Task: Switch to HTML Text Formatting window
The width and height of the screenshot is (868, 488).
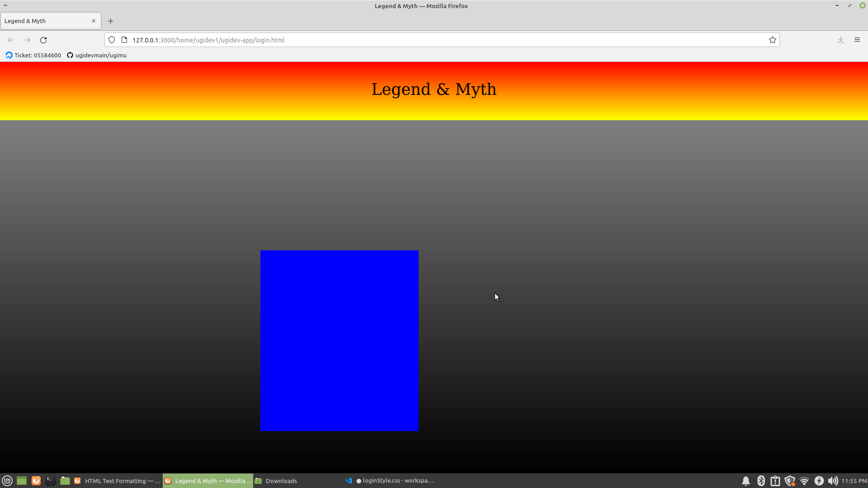Action: pos(118,481)
